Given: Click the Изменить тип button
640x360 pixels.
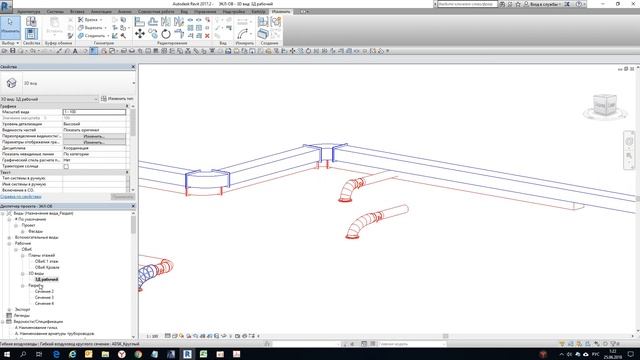Looking at the screenshot, I should pyautogui.click(x=117, y=99).
